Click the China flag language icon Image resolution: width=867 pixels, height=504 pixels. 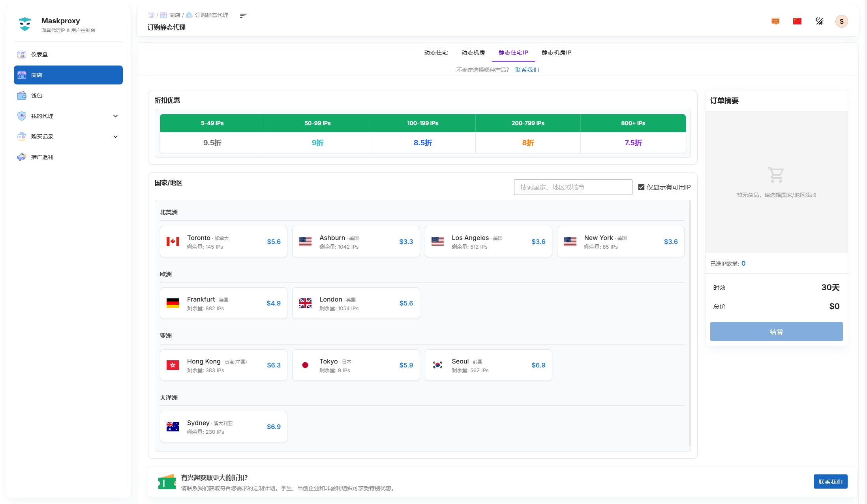coord(797,21)
